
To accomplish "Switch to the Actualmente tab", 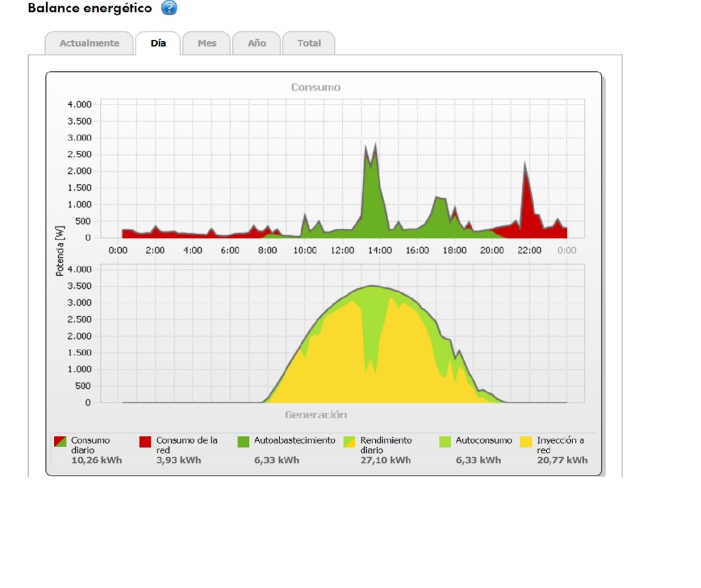I will (89, 43).
